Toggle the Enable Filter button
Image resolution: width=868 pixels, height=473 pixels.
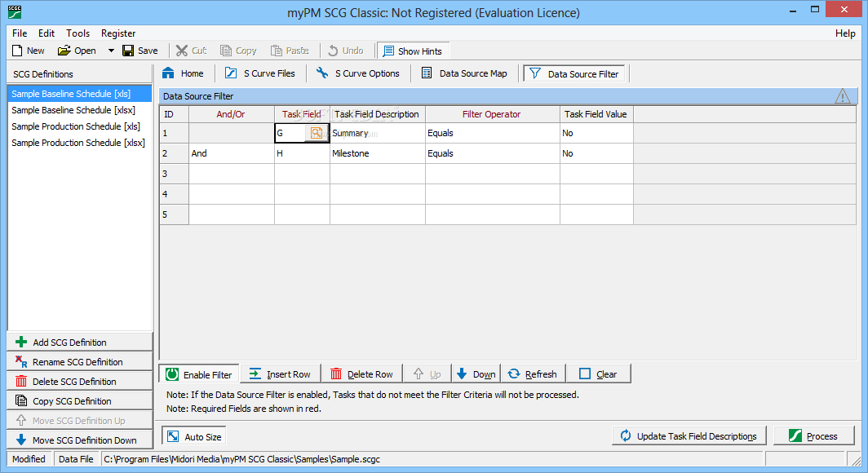pos(199,374)
